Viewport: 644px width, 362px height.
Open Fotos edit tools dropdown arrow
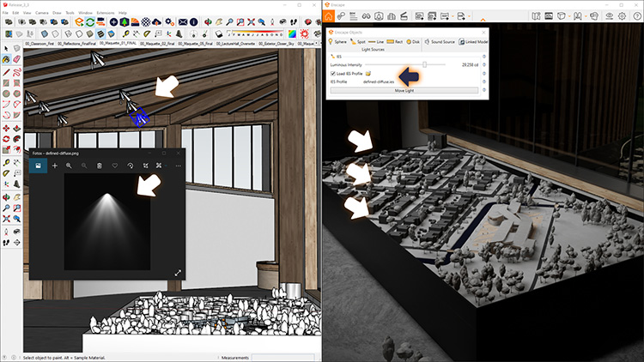pos(166,166)
